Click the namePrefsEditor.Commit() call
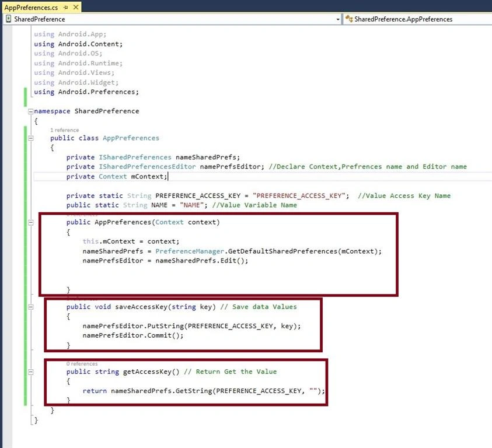The image size is (492, 448). pos(133,335)
